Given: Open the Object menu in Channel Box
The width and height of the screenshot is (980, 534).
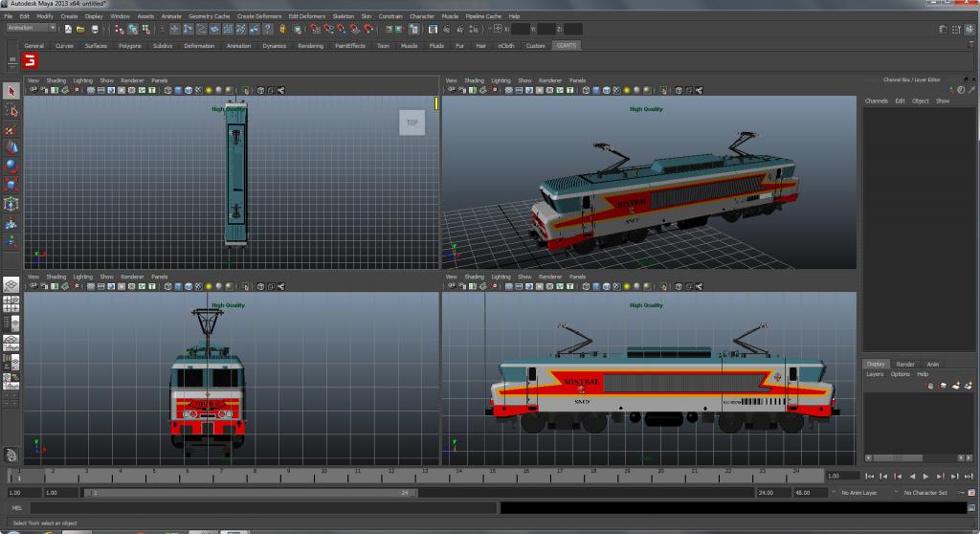Looking at the screenshot, I should 920,100.
